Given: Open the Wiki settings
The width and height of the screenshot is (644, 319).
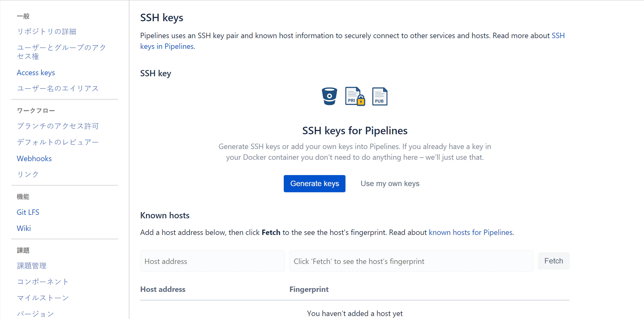Looking at the screenshot, I should (24, 229).
